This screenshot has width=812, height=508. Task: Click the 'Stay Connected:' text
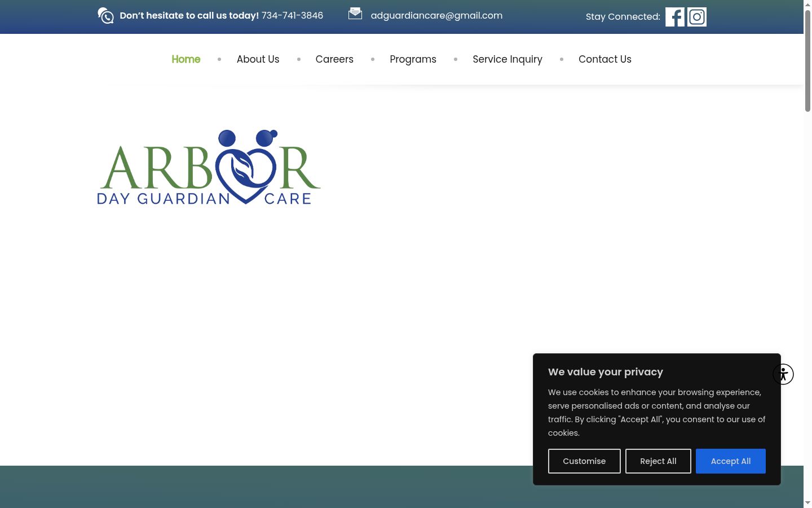623,16
